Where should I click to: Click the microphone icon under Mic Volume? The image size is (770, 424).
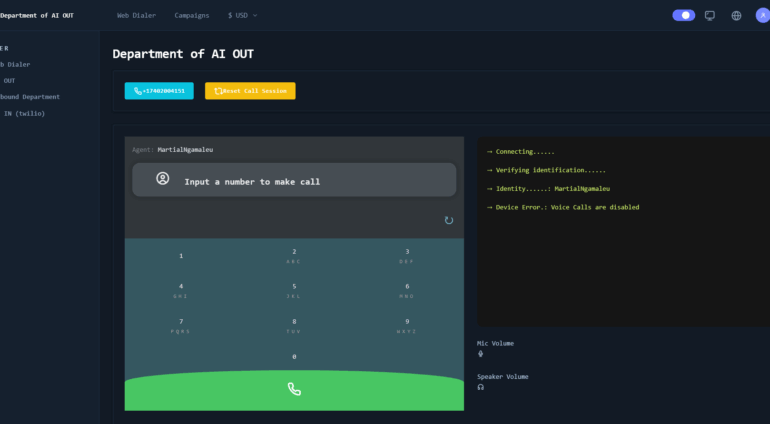point(480,354)
